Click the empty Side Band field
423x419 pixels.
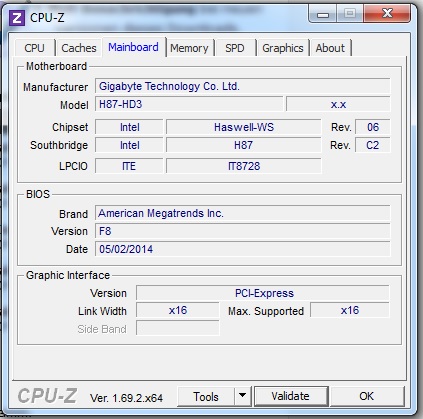click(178, 328)
